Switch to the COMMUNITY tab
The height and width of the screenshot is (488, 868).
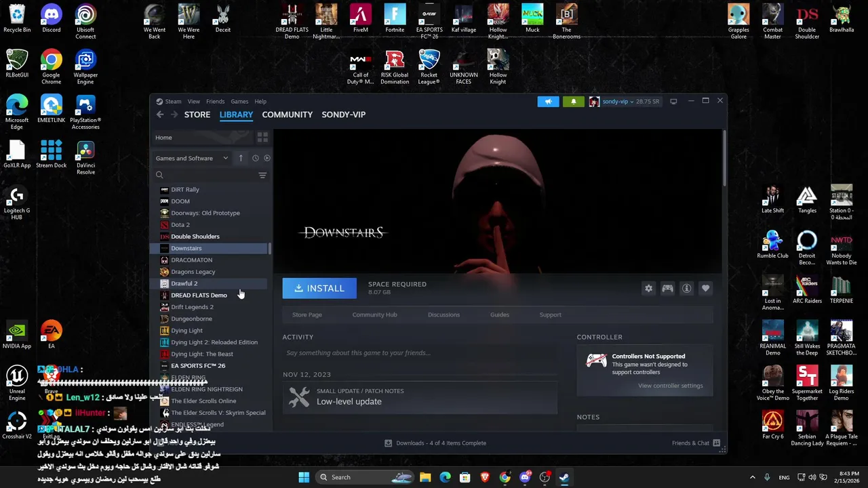(x=288, y=115)
